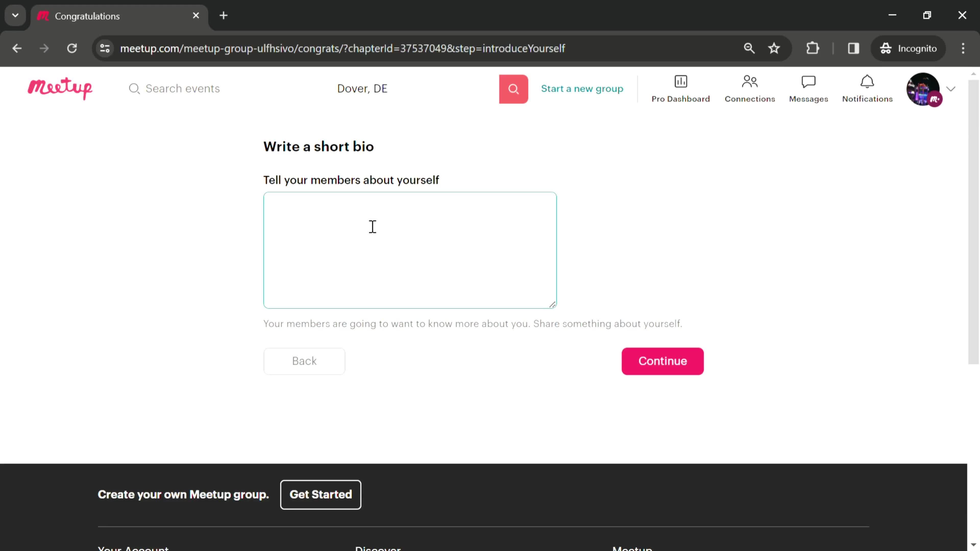The width and height of the screenshot is (980, 551).
Task: Click the Continue button
Action: [662, 361]
